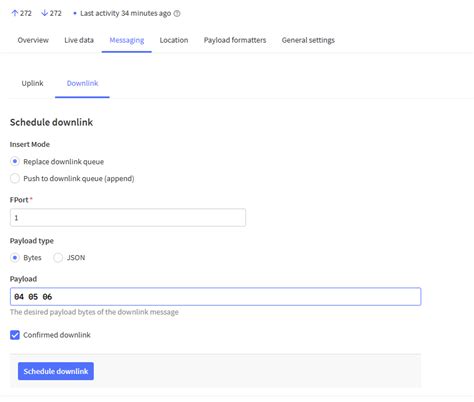Click the uplink count arrow icon
Screen dimensions: 474x402
point(15,13)
